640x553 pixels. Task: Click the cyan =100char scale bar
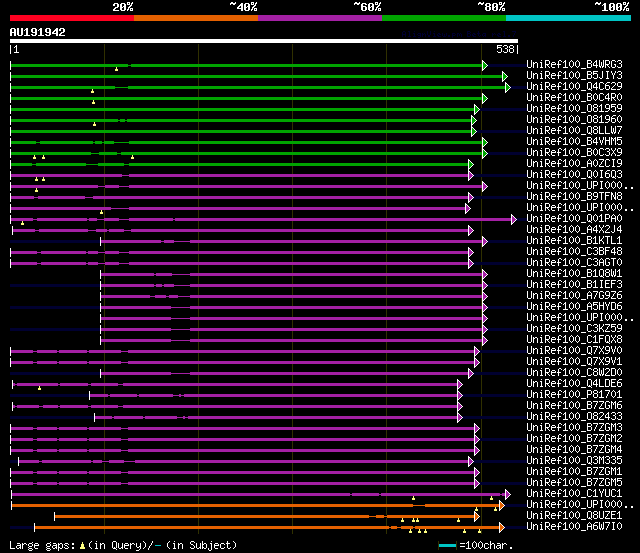pos(447,545)
